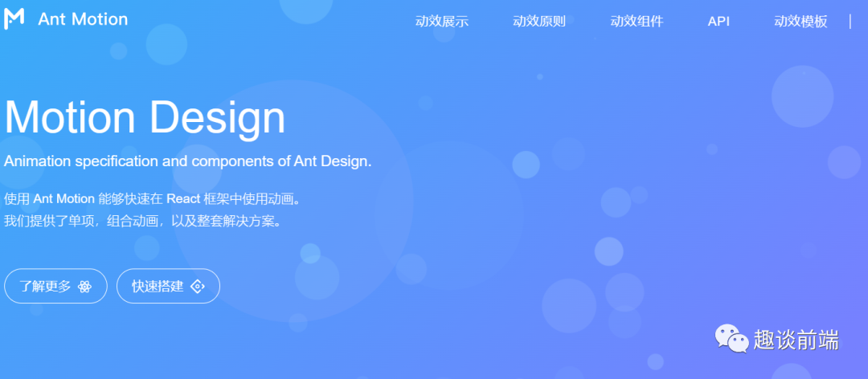The width and height of the screenshot is (868, 379).
Task: Open the API navigation link
Action: point(719,22)
